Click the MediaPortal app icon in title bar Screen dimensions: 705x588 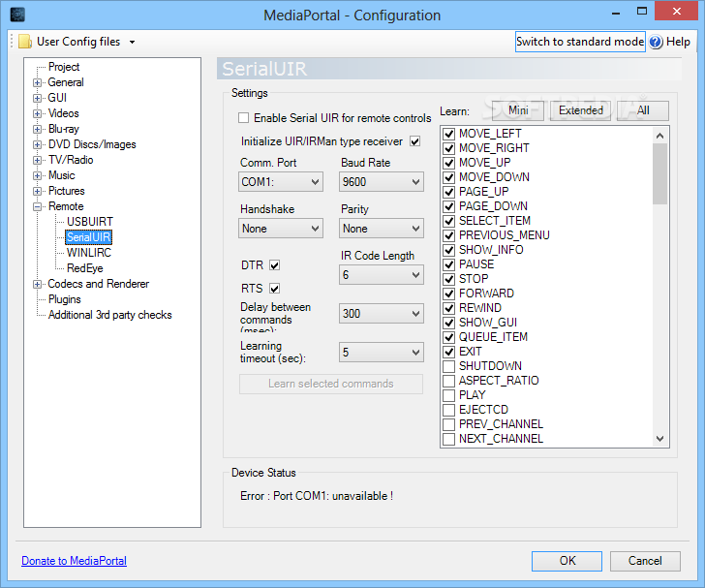tap(17, 15)
